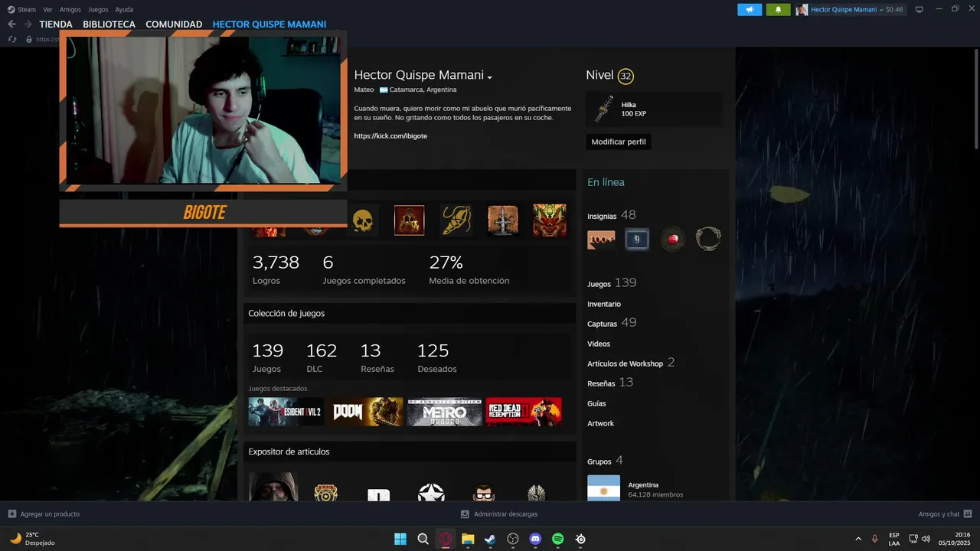This screenshot has width=980, height=551.
Task: Select the golden grenade achievement icon
Action: [x=456, y=220]
